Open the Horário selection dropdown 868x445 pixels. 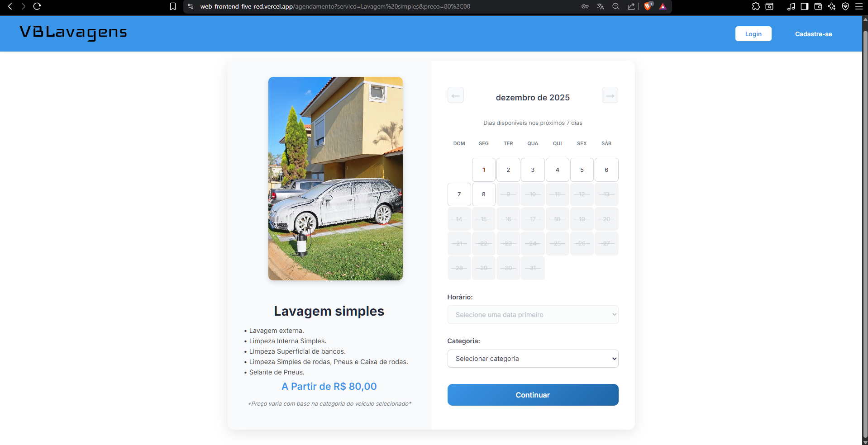(533, 314)
